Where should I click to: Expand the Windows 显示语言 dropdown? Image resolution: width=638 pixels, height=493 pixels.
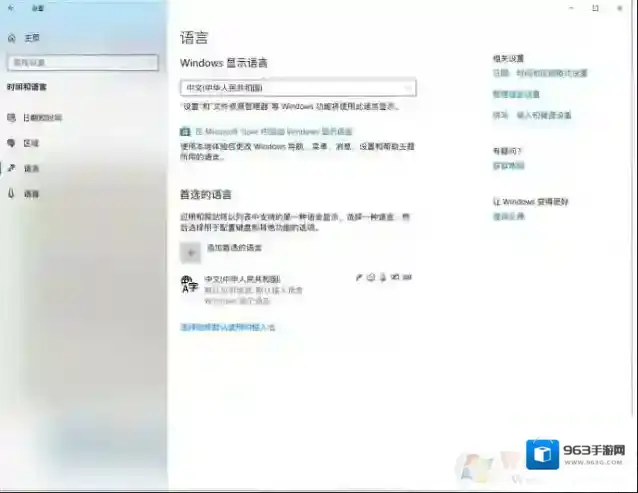298,88
